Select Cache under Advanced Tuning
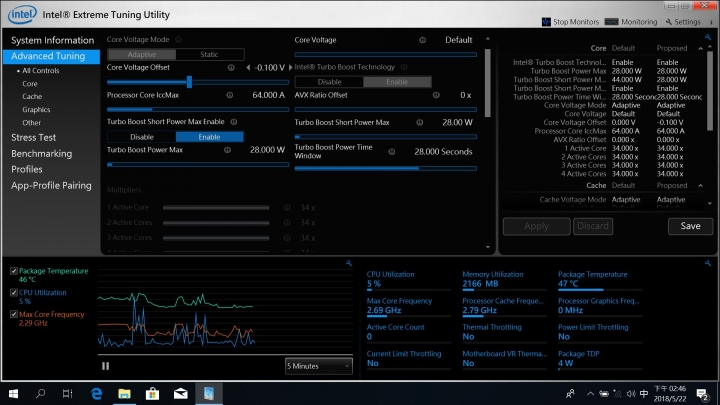The image size is (720, 405). (x=32, y=96)
